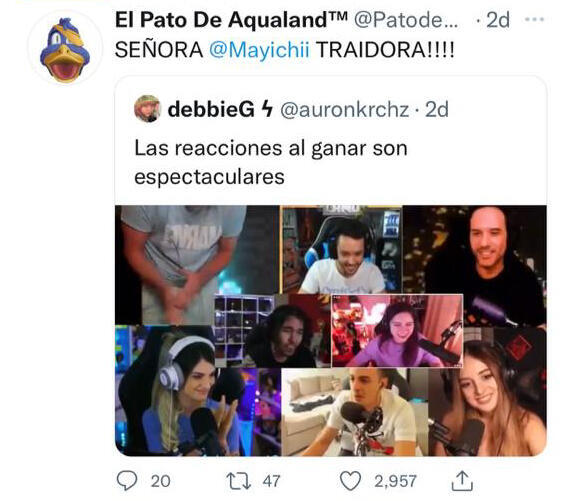Click the @Patode... username handle
The height and width of the screenshot is (501, 574).
[406, 20]
